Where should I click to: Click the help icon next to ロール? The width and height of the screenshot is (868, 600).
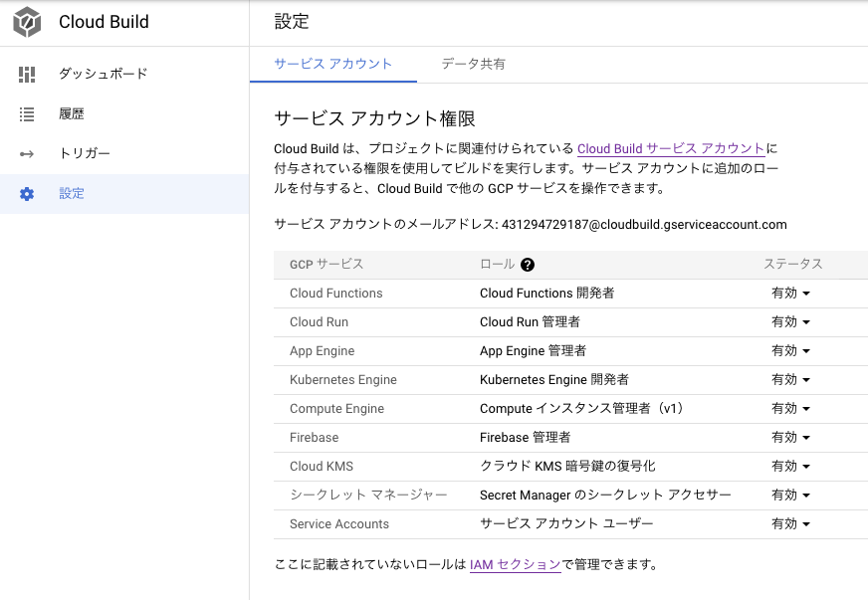[x=528, y=265]
